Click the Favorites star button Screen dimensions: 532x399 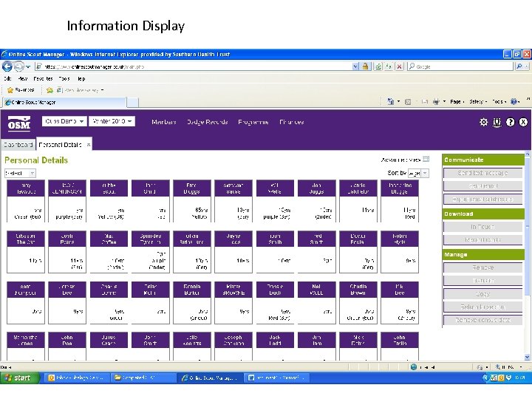point(21,90)
